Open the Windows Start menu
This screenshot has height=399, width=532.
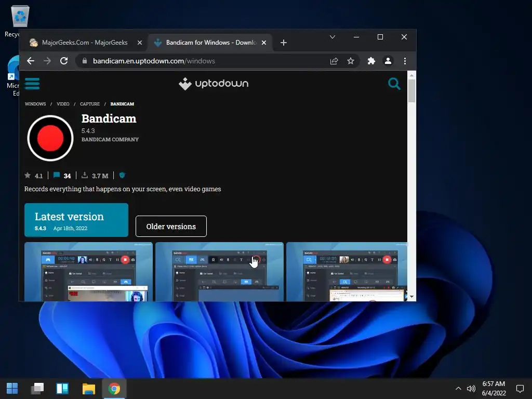coord(12,389)
